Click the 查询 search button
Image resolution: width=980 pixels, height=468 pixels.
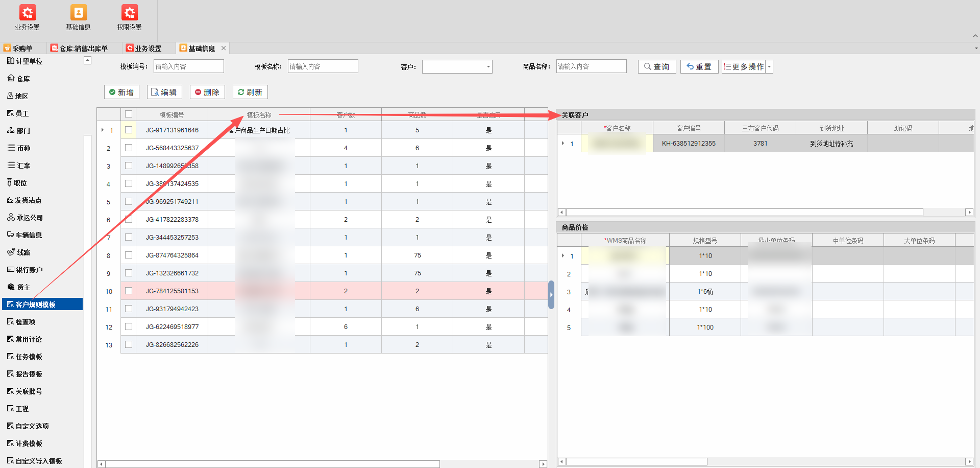[x=657, y=67]
